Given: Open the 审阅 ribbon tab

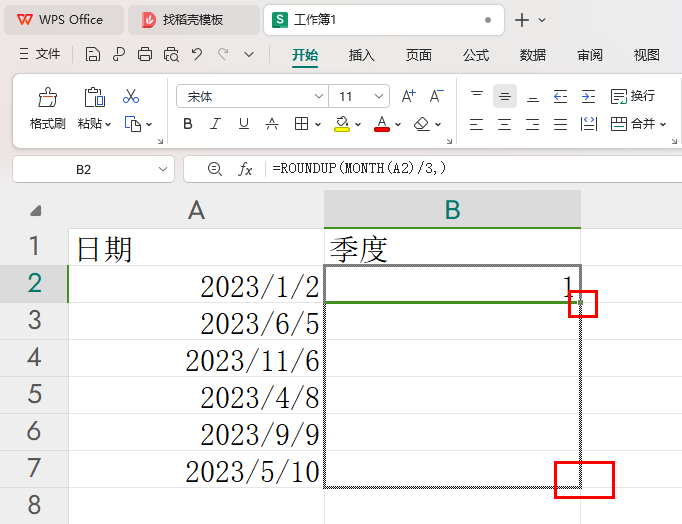Looking at the screenshot, I should [590, 55].
